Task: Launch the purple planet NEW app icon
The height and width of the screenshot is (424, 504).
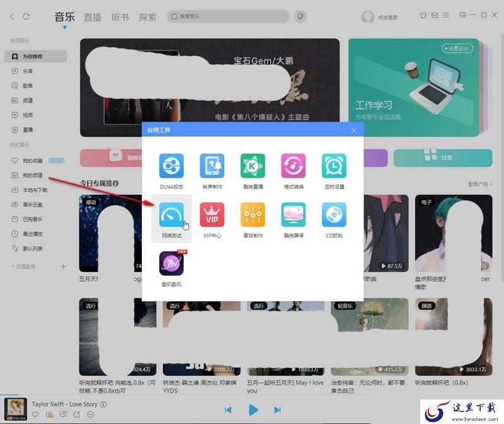Action: click(171, 263)
